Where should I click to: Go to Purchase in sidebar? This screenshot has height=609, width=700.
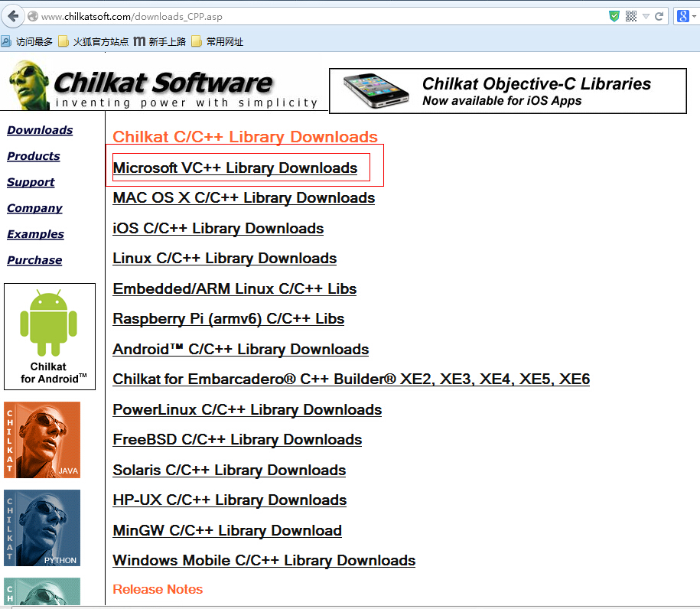[x=35, y=260]
